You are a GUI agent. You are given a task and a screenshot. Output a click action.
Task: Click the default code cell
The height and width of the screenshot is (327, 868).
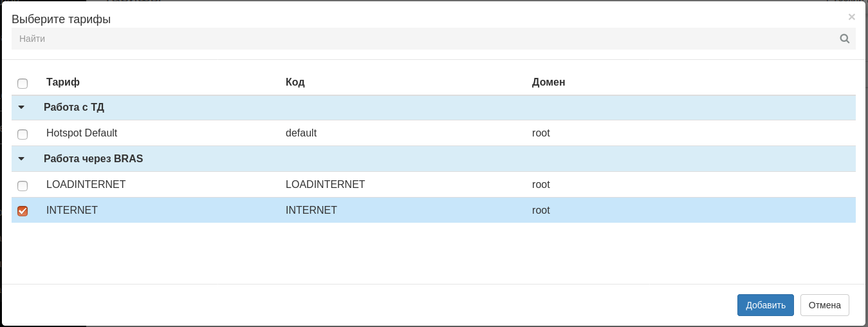tap(301, 133)
